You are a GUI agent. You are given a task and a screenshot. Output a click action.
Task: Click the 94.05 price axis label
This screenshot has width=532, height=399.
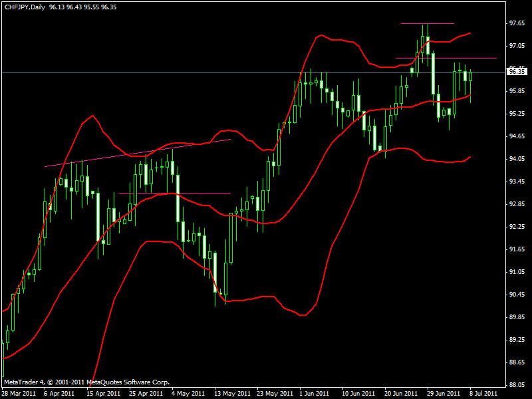[x=517, y=159]
